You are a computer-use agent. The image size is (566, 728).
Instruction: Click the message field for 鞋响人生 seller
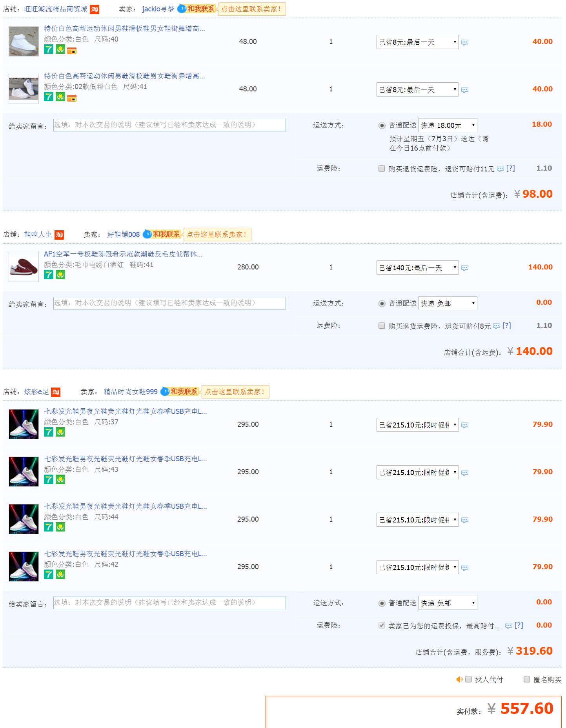[x=169, y=303]
